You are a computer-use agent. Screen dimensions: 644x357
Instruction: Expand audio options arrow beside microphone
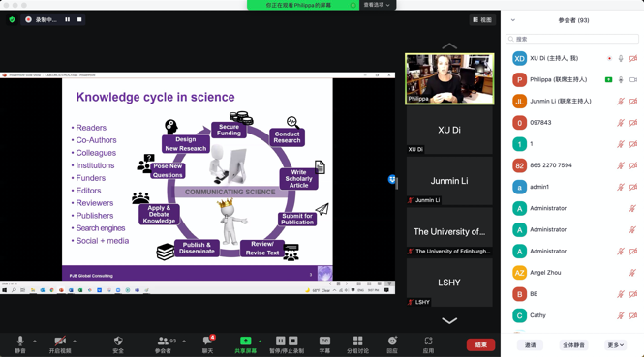35,341
